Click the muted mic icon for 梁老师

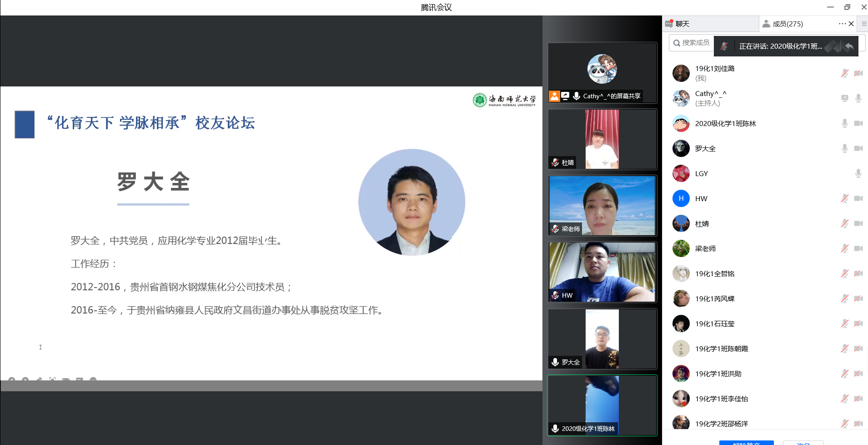pos(844,248)
